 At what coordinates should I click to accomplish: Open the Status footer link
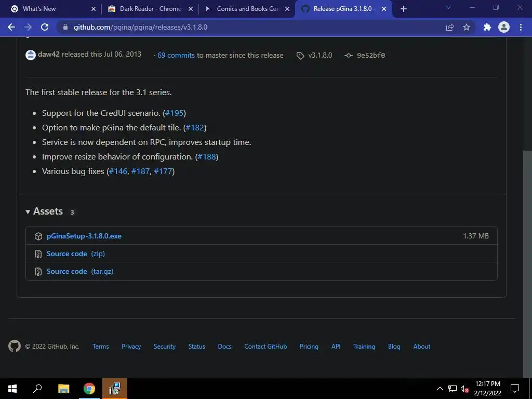pos(197,347)
